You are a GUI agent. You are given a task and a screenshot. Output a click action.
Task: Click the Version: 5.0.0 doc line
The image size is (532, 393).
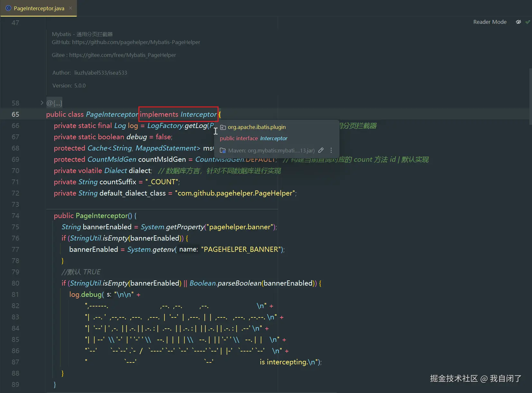pos(69,86)
